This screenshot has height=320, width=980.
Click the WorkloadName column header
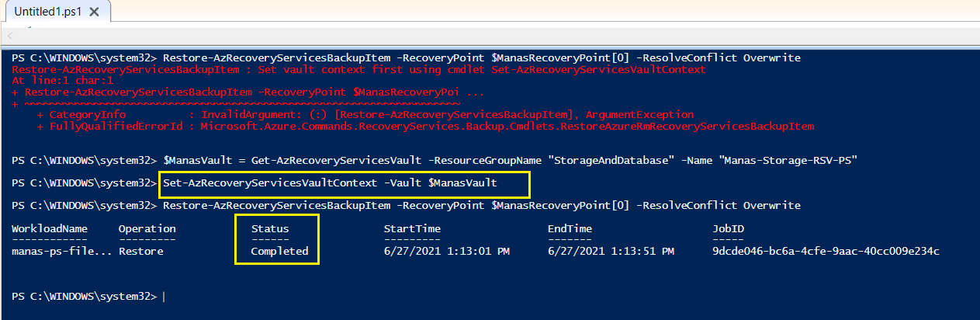pos(50,229)
